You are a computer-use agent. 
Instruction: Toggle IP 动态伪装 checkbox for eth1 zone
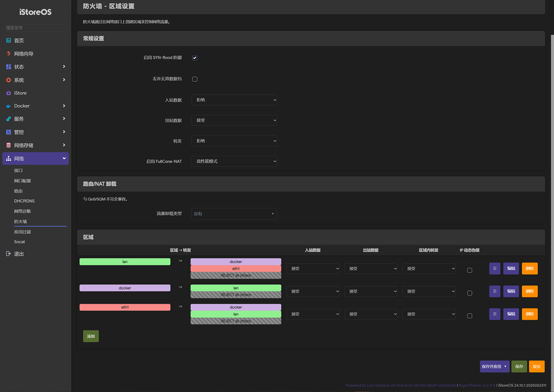tap(470, 316)
